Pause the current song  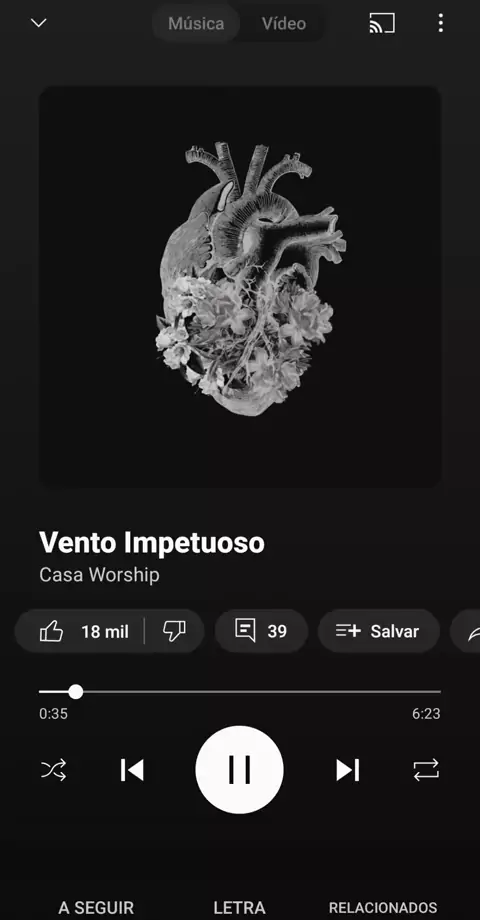[x=239, y=770]
